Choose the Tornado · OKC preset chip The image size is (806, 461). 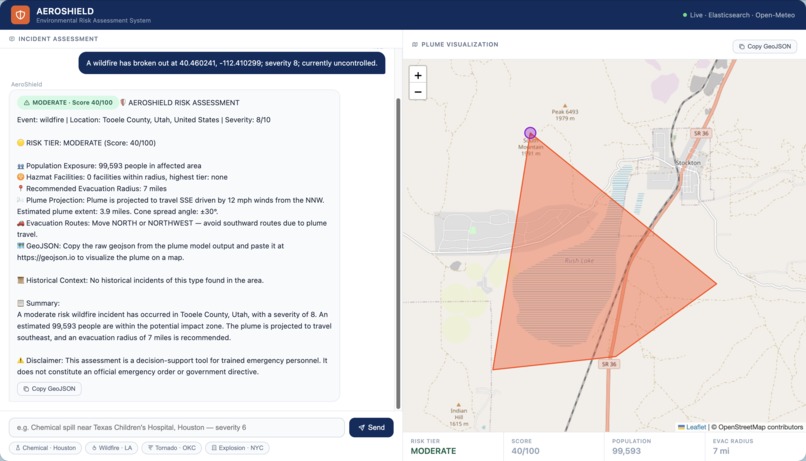coord(172,448)
